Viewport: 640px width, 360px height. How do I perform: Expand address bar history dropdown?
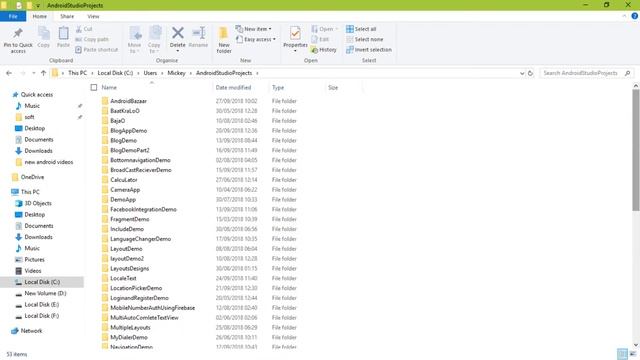click(x=522, y=73)
